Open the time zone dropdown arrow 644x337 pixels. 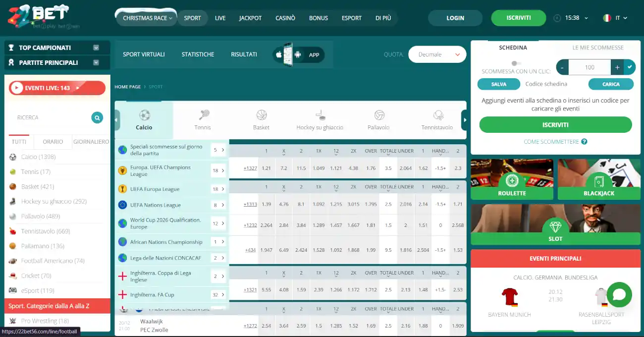587,18
